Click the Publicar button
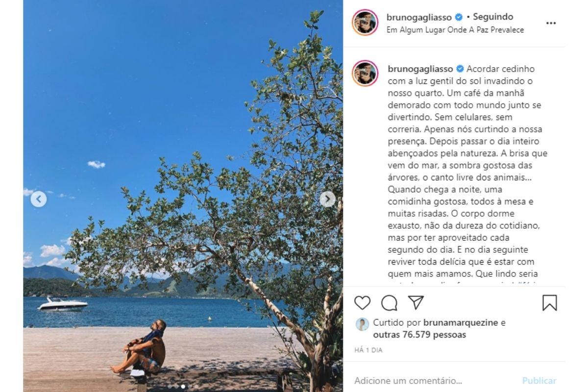This screenshot has height=392, width=588. pyautogui.click(x=539, y=381)
